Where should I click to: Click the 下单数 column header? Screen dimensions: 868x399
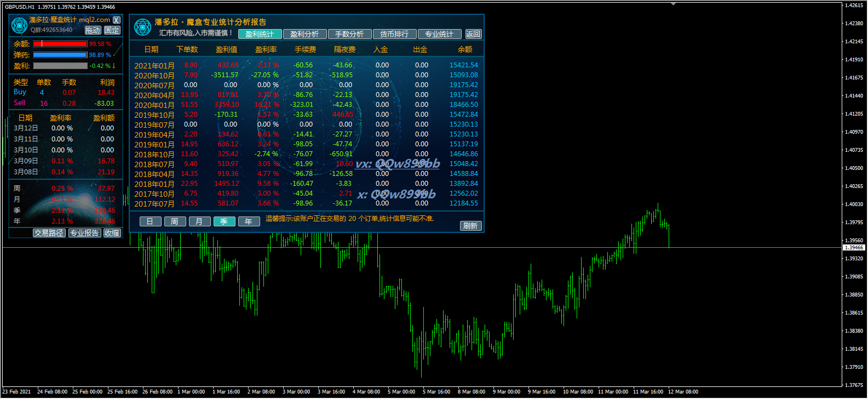coord(187,49)
